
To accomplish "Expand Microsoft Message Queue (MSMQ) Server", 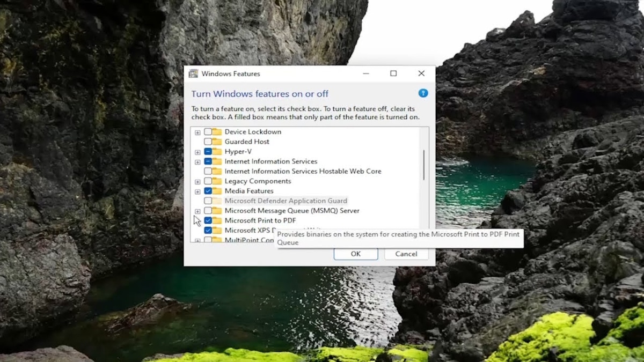I will 197,210.
